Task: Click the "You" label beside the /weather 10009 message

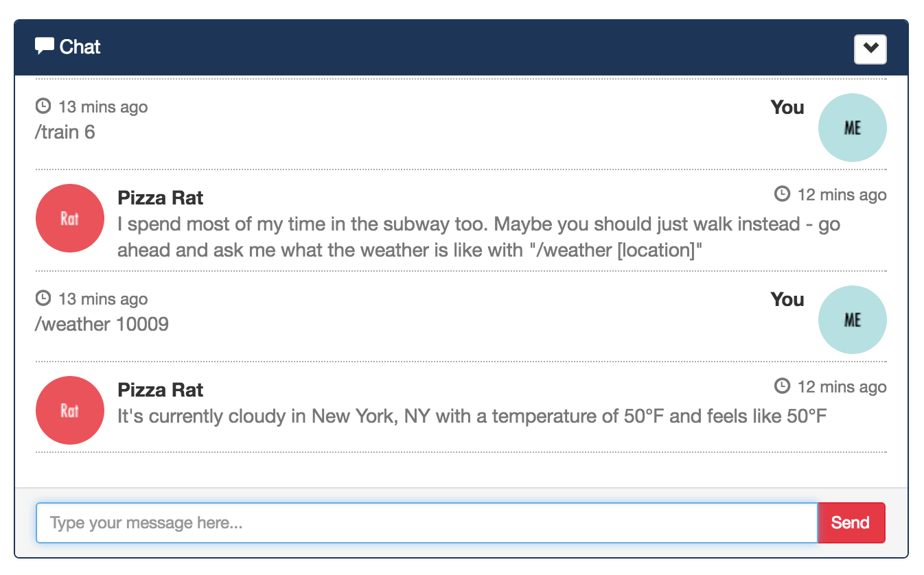Action: (787, 299)
